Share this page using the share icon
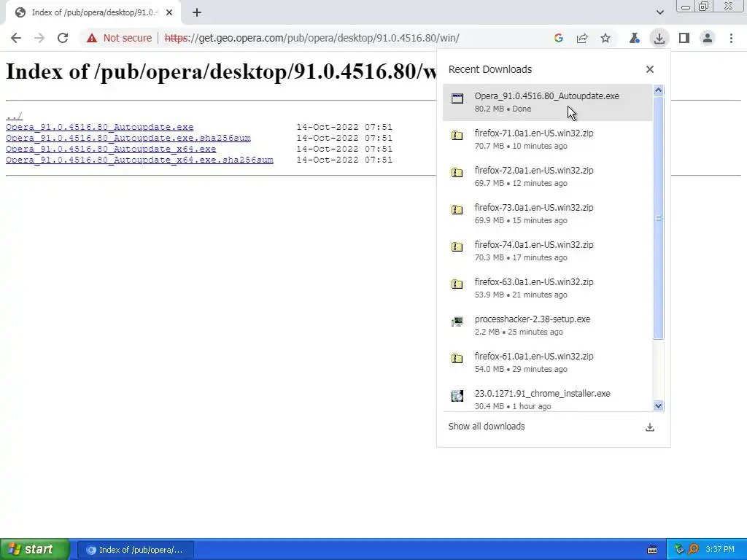This screenshot has width=747, height=560. (x=582, y=38)
